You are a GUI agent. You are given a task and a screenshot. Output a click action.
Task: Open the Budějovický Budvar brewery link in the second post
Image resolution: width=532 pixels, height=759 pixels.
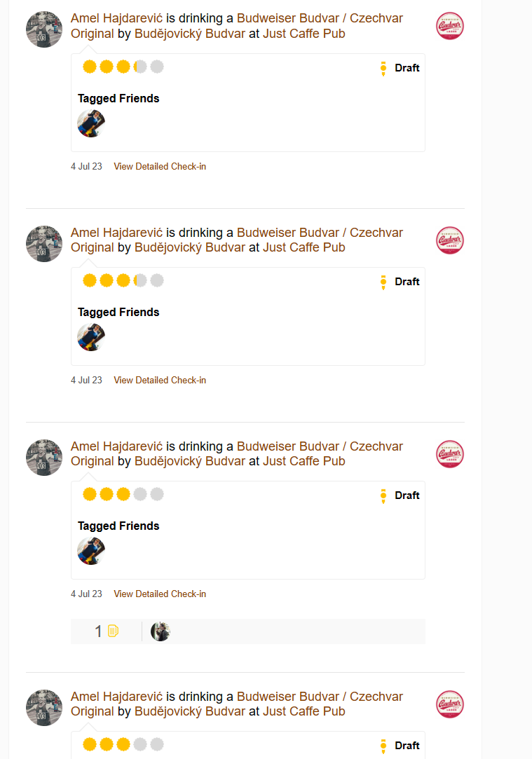coord(190,247)
